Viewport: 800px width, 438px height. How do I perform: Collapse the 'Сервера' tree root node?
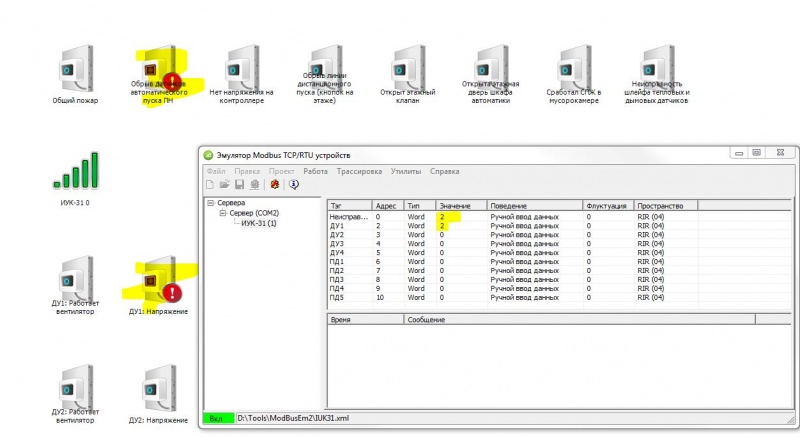pos(210,203)
